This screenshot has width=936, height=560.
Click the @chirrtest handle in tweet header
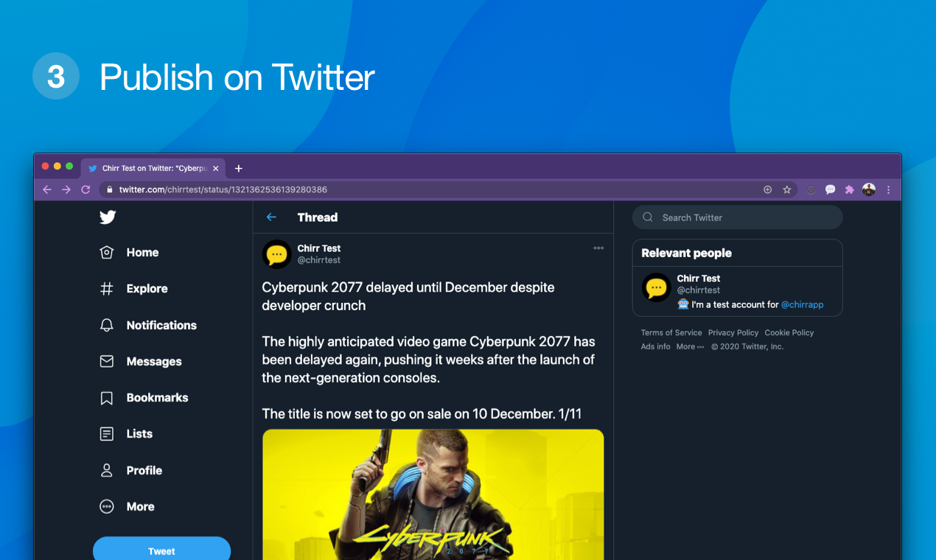click(x=319, y=260)
